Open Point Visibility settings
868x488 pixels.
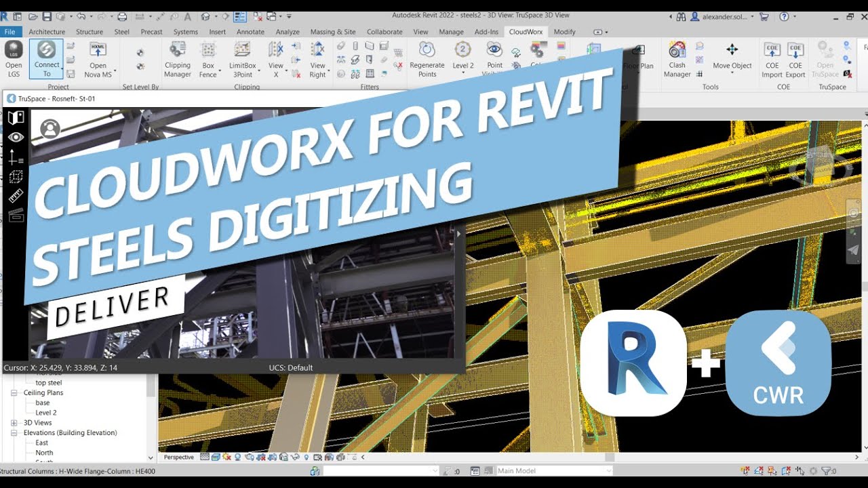point(494,59)
